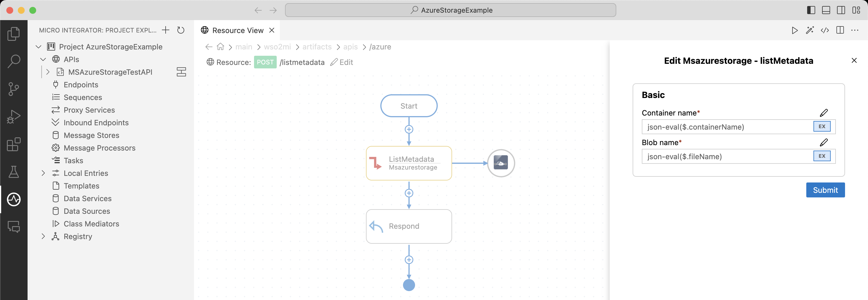This screenshot has height=300, width=868.
Task: Open Endpoints in the project tree
Action: coord(81,85)
